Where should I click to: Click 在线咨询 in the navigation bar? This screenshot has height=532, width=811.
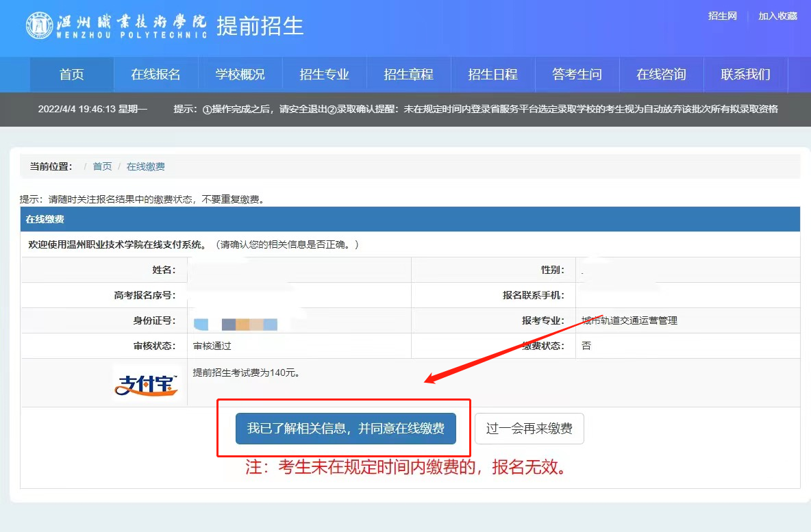(x=661, y=75)
